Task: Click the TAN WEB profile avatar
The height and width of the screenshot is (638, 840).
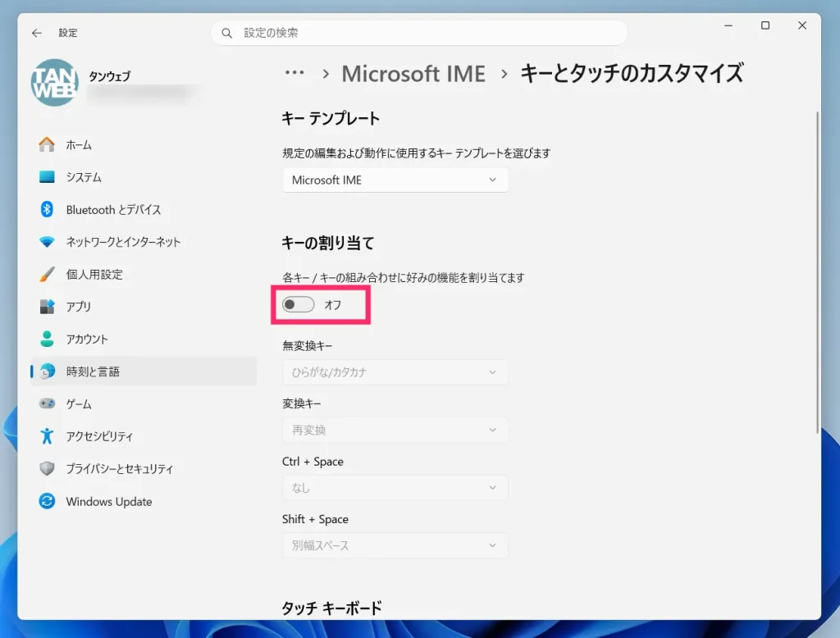Action: click(55, 83)
